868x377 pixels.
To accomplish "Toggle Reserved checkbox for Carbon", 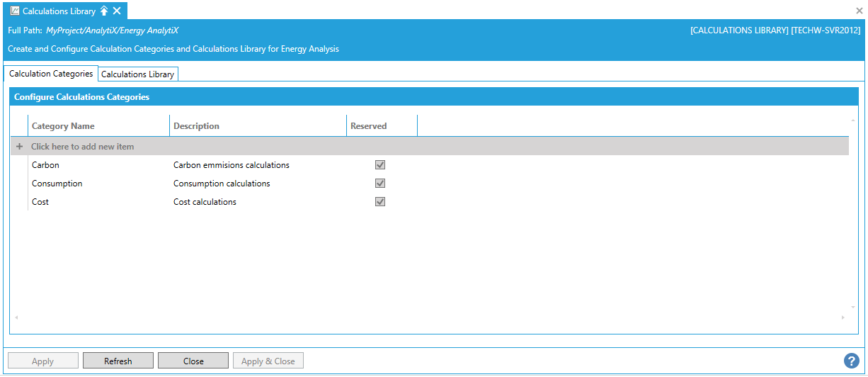I will point(380,165).
